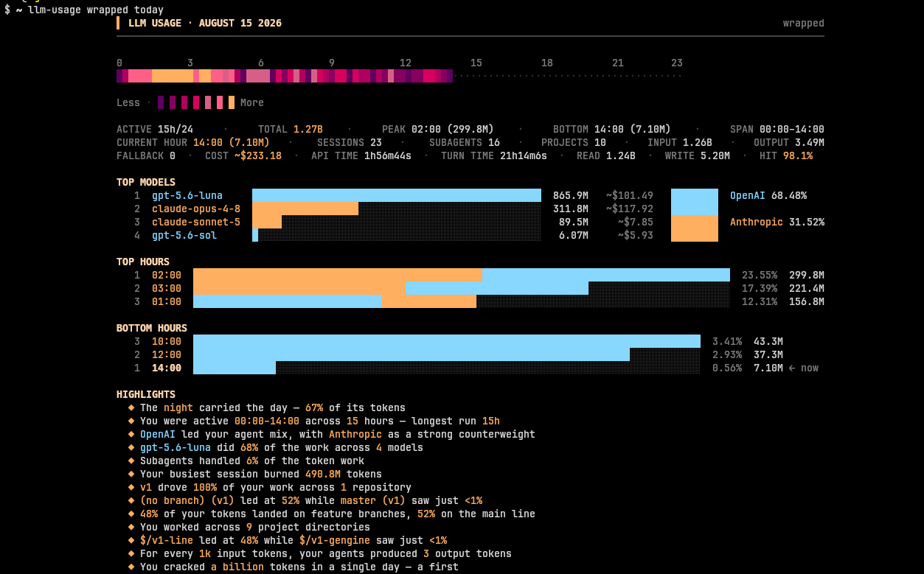Click the diamond bullet beside 'For every 1k input tokens'
The height and width of the screenshot is (574, 924).
[131, 553]
